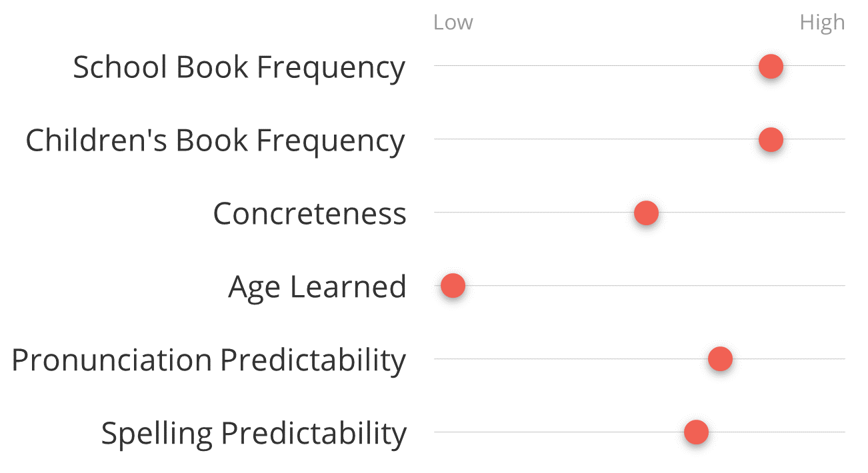Click the Children's Book Frequency track line
The image size is (868, 473).
[x=639, y=139]
